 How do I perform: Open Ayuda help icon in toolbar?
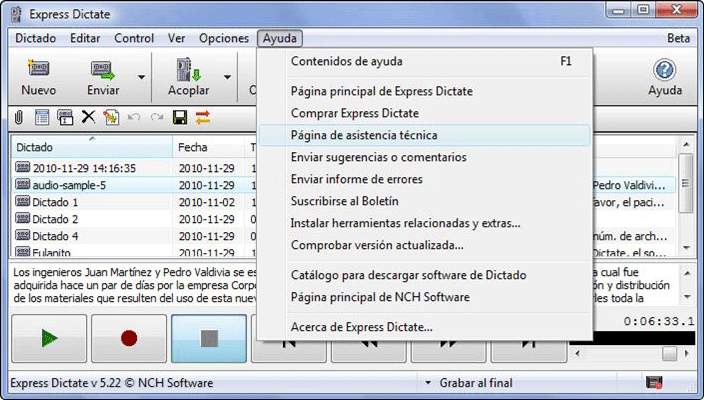point(664,76)
